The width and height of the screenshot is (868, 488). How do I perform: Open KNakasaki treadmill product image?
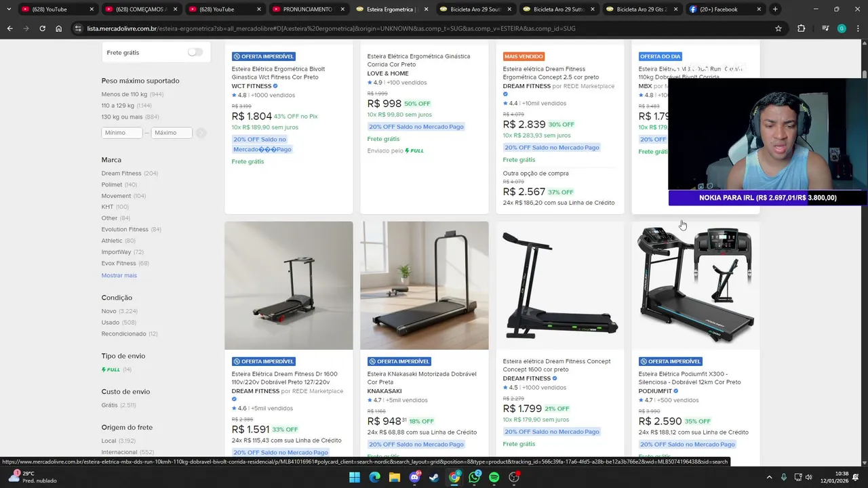pos(425,285)
